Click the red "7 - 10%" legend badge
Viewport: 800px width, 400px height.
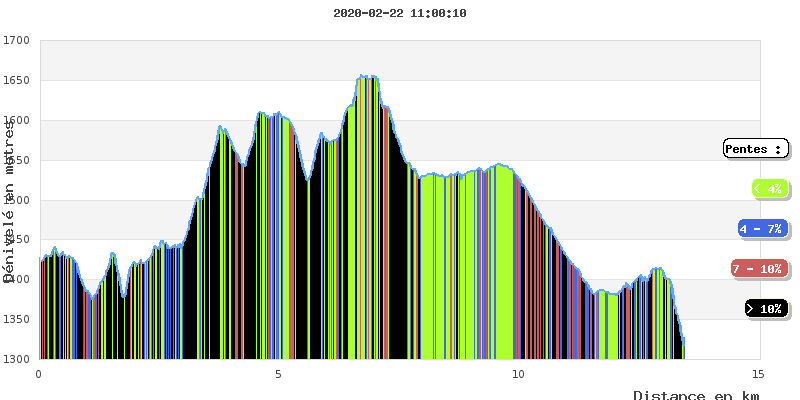pyautogui.click(x=757, y=269)
